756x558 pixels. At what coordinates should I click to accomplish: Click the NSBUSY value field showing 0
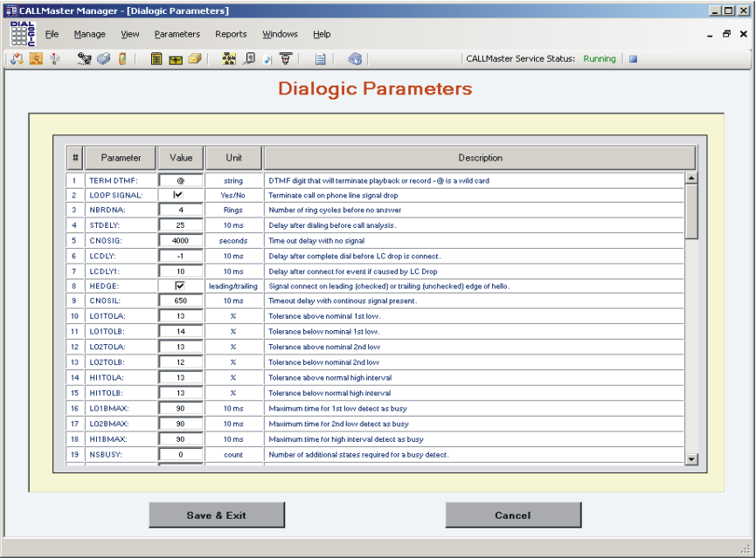(181, 454)
